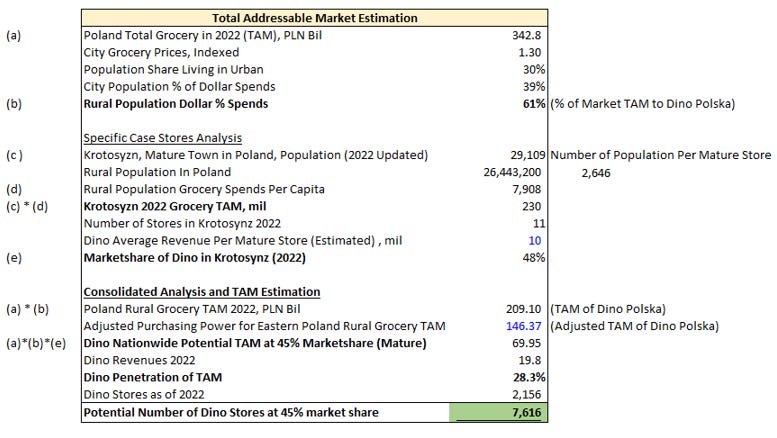Select 'Krotosyzn 2022 Grocery TAM, mil' label

point(174,206)
